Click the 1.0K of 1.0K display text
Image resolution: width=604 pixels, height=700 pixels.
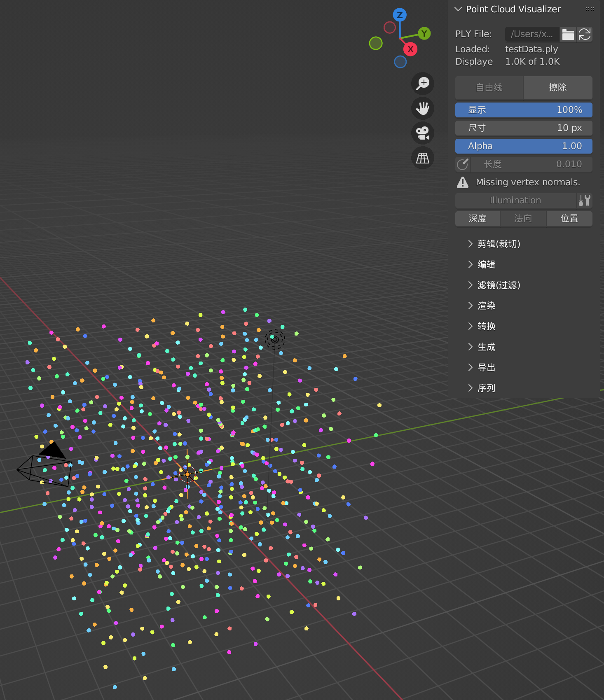pos(532,61)
